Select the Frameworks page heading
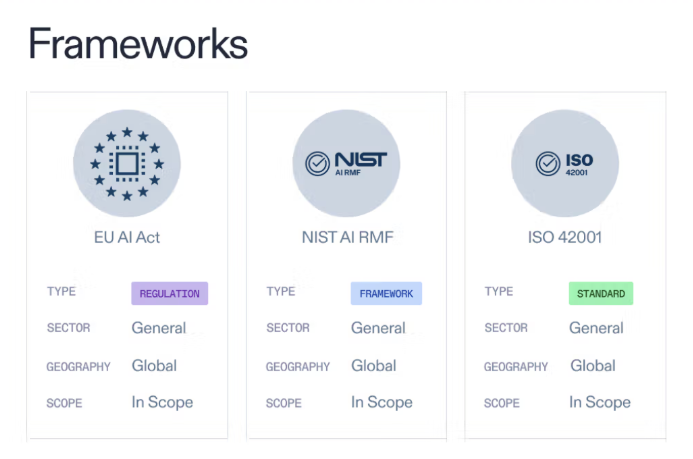The width and height of the screenshot is (693, 459). 138,43
